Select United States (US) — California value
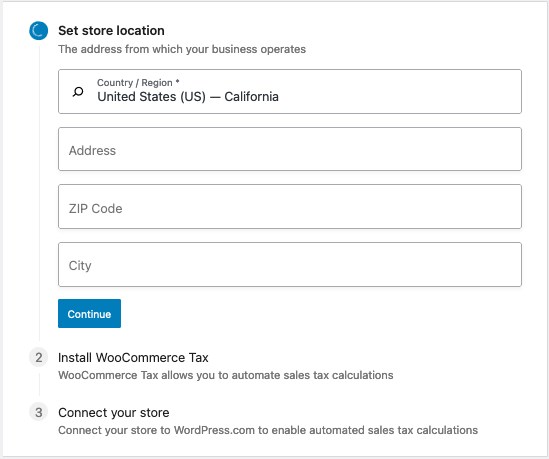The width and height of the screenshot is (549, 459). point(188,97)
